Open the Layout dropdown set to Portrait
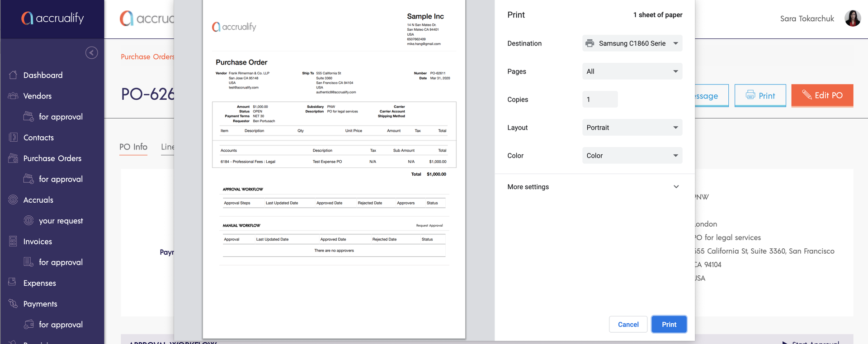Viewport: 868px width, 344px height. tap(632, 127)
